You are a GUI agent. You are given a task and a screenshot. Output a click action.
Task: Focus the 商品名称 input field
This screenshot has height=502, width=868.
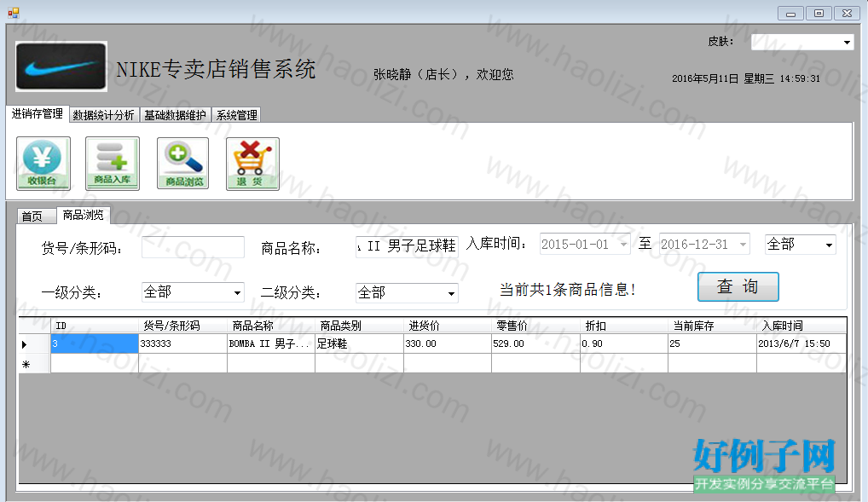(x=407, y=246)
